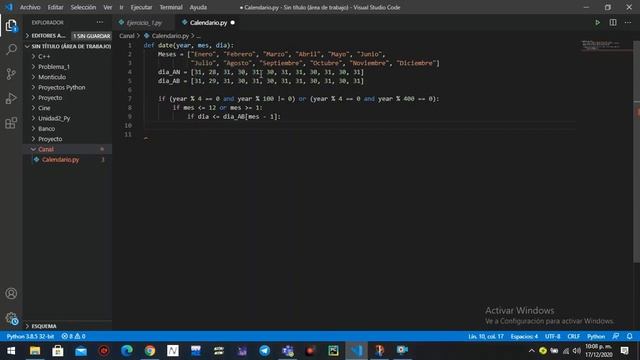
Task: Open the Terminal menu
Action: click(171, 7)
